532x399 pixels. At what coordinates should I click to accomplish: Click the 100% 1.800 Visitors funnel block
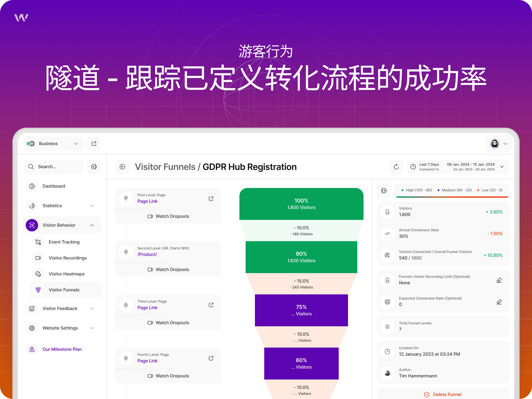click(301, 204)
